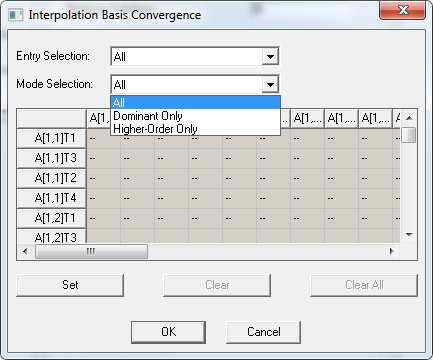
Task: Cancel the Interpolation Basis Convergence dialog
Action: click(264, 332)
